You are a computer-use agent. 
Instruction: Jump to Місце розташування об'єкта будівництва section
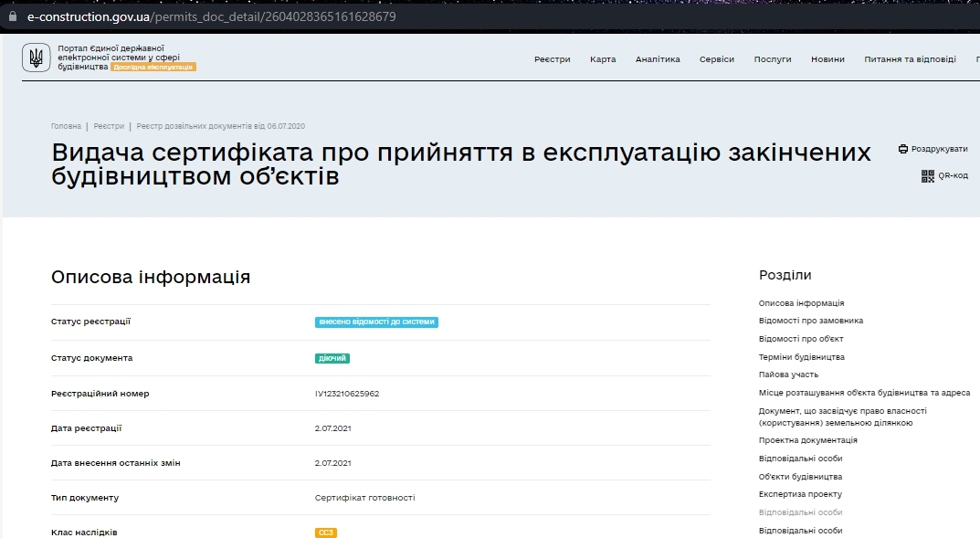point(864,393)
